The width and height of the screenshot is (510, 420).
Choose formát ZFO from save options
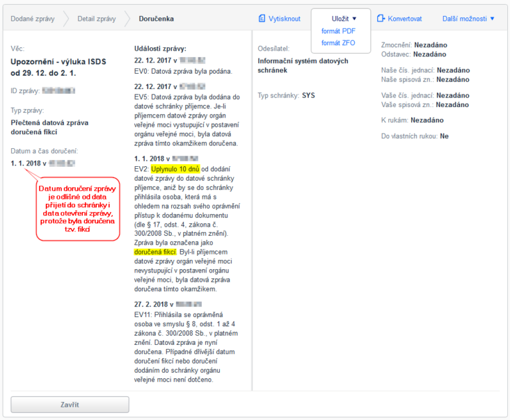(338, 43)
